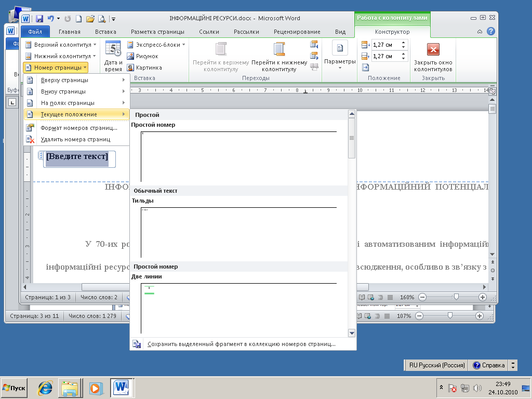
Task: Select Текущее положение menu item
Action: 76,114
